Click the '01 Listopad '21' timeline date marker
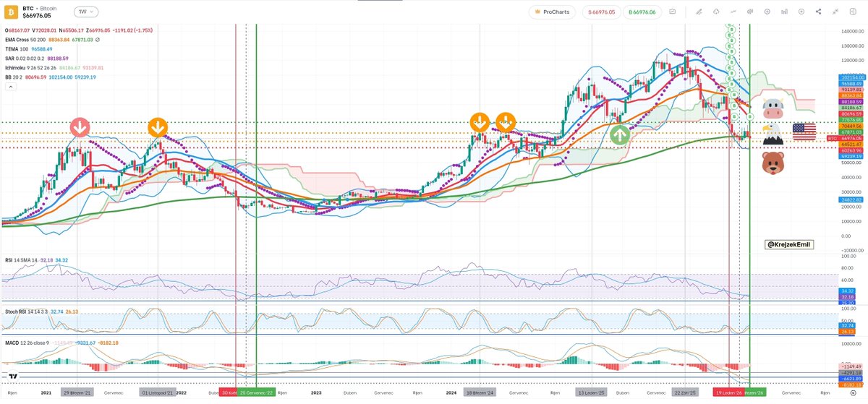Screen dimensions: 868x404 (x=158, y=392)
